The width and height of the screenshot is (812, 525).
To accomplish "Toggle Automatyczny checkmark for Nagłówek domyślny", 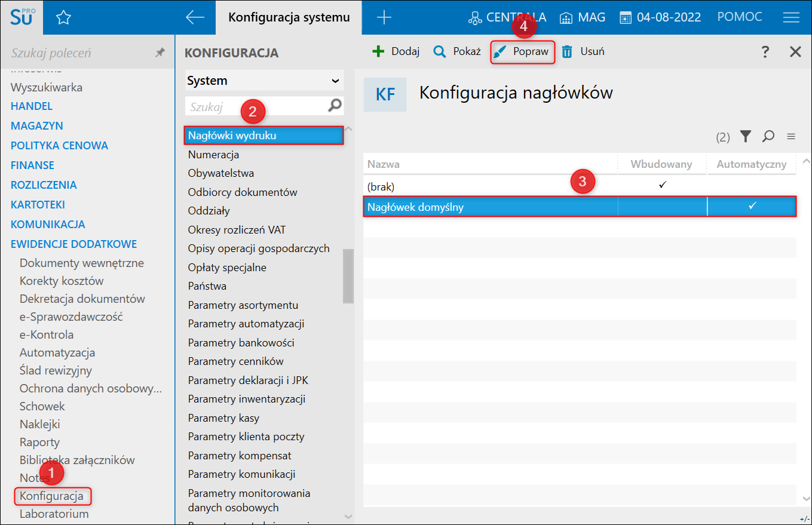I will pos(752,206).
